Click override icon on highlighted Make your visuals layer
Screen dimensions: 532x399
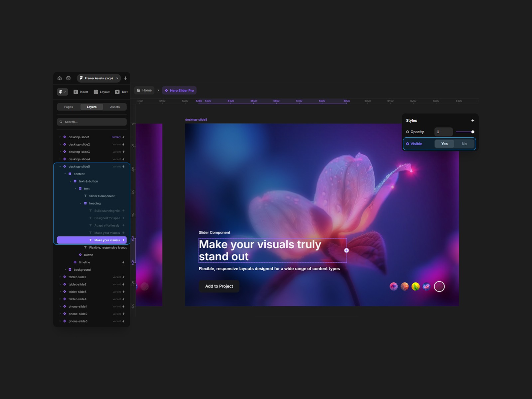pos(123,240)
